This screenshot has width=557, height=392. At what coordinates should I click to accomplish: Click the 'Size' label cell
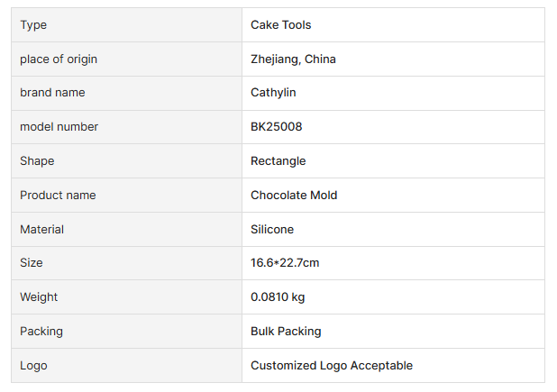point(32,263)
